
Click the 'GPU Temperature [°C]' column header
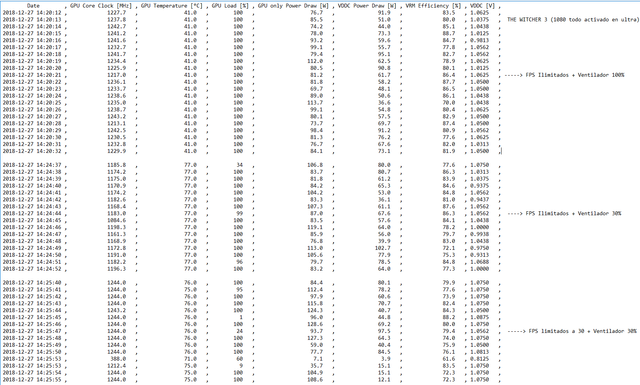[172, 6]
